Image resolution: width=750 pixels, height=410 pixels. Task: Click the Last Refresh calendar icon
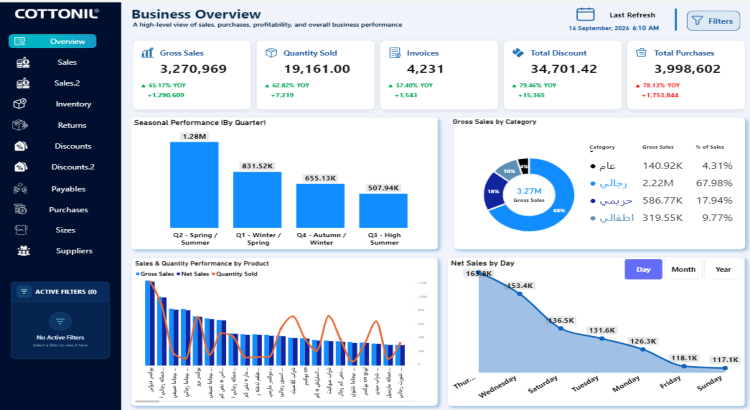585,14
